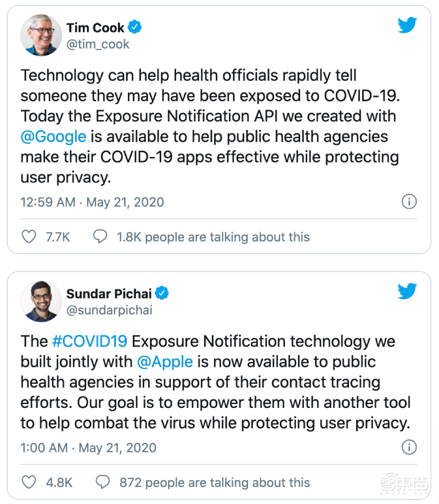Open Sundar Pichai's profile photo

coord(41,301)
